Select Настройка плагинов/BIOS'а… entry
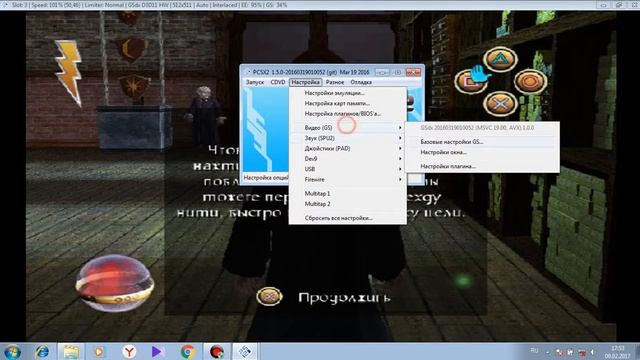Viewport: 640px width, 360px height. click(347, 113)
